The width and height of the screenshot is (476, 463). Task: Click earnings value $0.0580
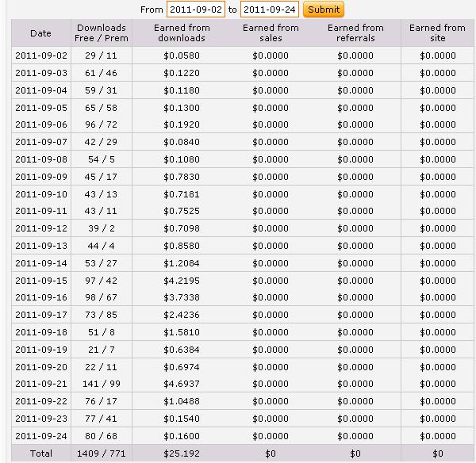point(182,55)
